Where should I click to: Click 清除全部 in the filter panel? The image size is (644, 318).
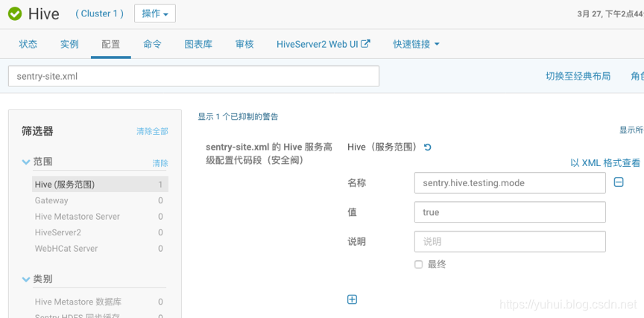[152, 131]
